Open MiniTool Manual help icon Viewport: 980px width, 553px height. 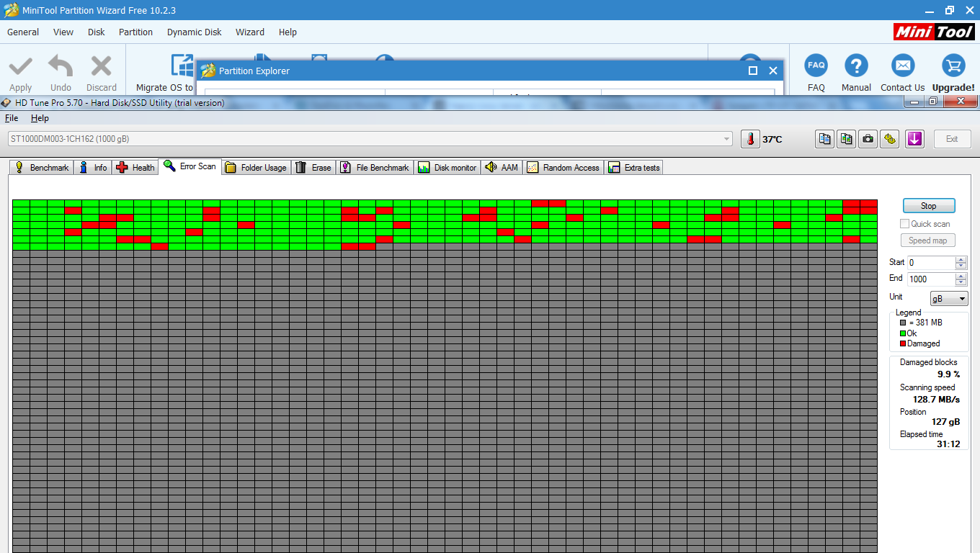[x=856, y=66]
